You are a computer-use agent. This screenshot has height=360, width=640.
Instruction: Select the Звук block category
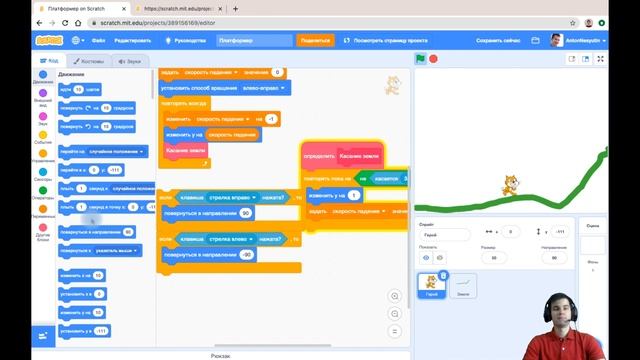coord(43,119)
